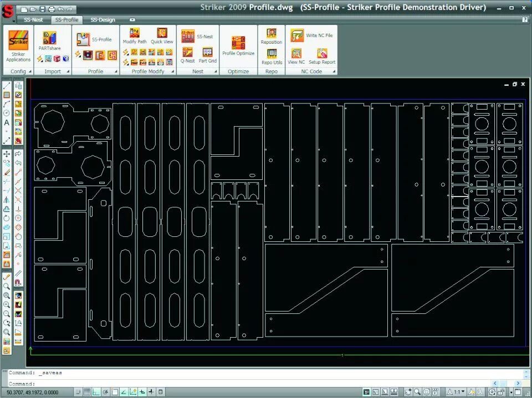Select the Mirror tool
Screen dimensions: 532x398
coord(7,200)
